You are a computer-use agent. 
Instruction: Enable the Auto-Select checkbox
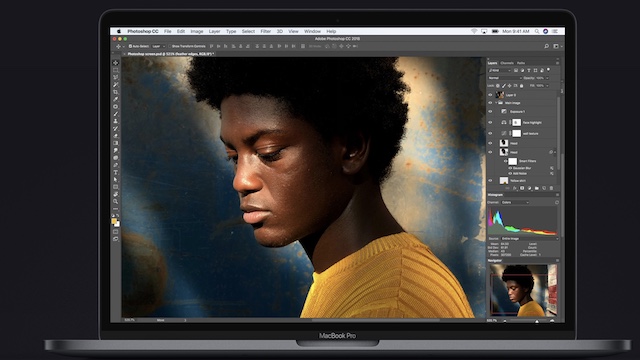pos(130,46)
